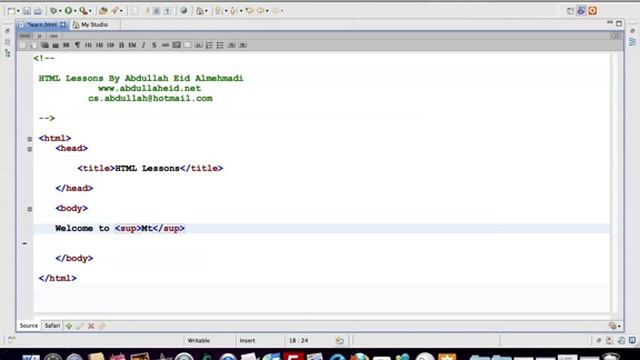Screen dimensions: 640x360
Task: Click inside the <title>HTML Lessons</title> line
Action: (150, 168)
